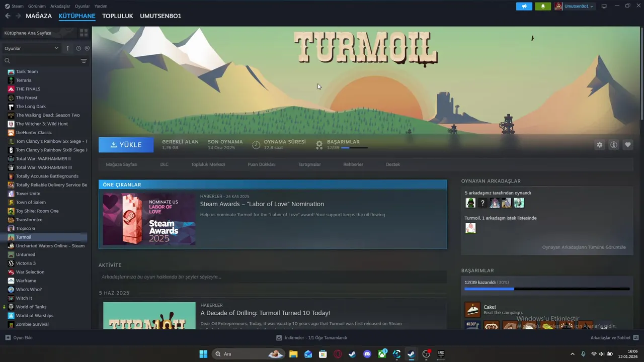
Task: Open the unknown question-mark friend avatar
Action: (482, 203)
